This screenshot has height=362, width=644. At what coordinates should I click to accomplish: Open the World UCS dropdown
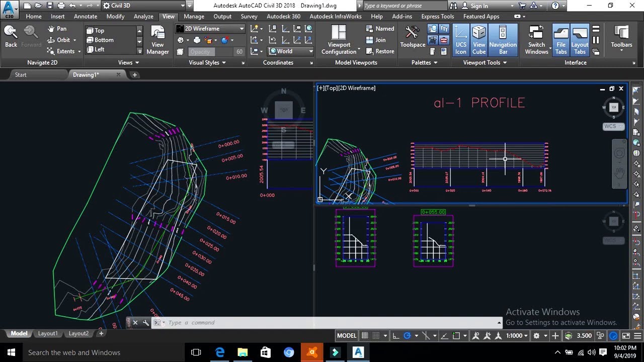click(290, 51)
